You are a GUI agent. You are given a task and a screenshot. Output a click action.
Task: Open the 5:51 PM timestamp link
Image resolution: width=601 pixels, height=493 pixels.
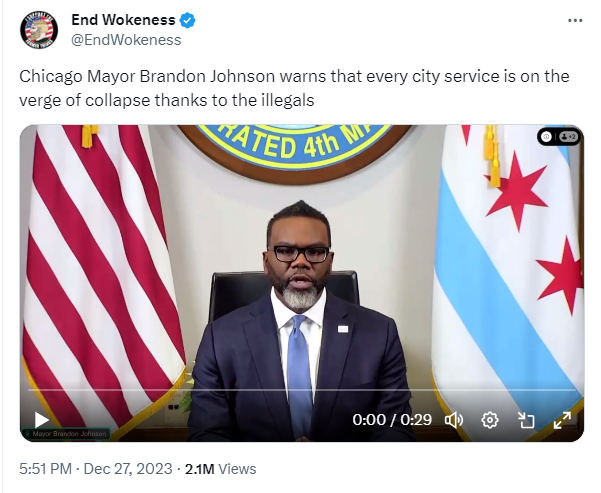point(46,469)
